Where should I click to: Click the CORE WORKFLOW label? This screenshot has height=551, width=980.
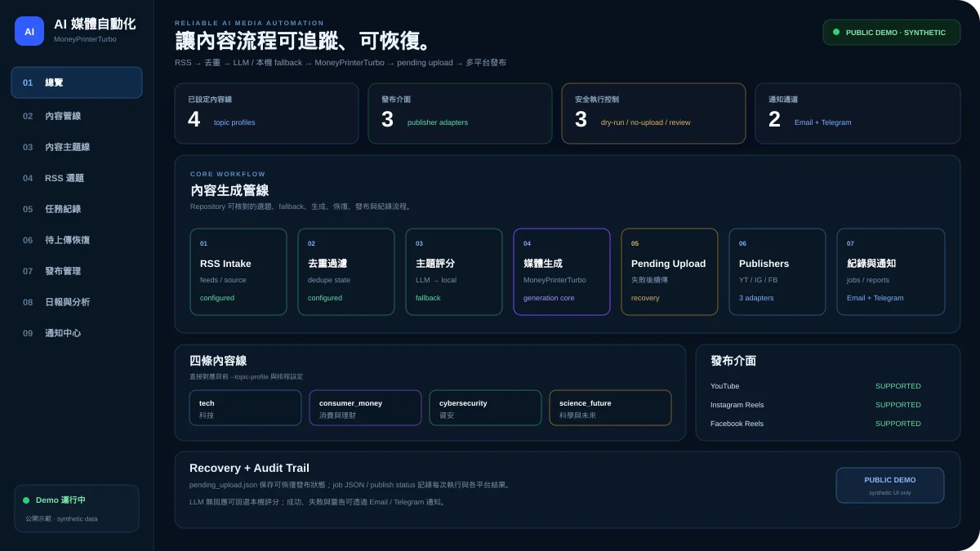pyautogui.click(x=228, y=174)
